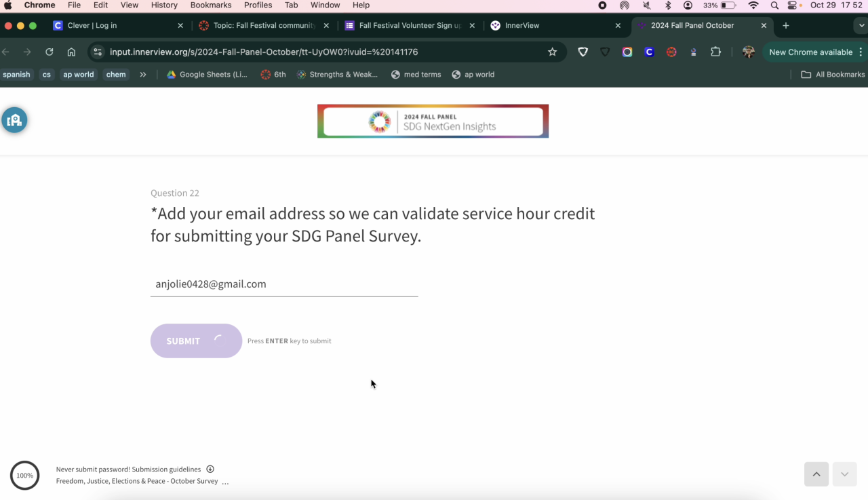Image resolution: width=868 pixels, height=500 pixels.
Task: Open the Help menu
Action: [361, 5]
